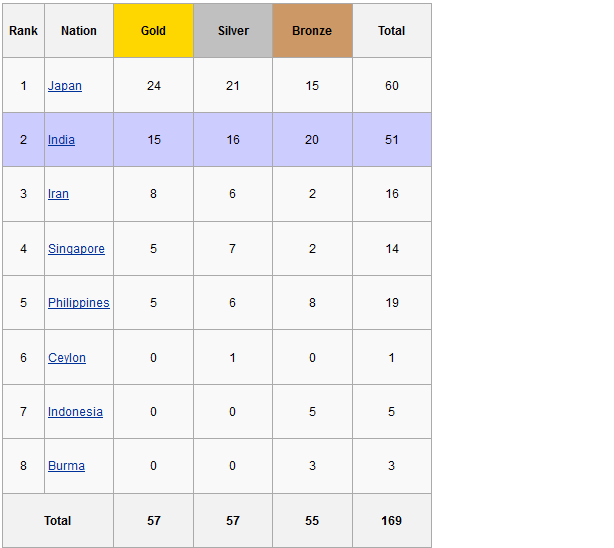Visit the Ceylon link

67,358
